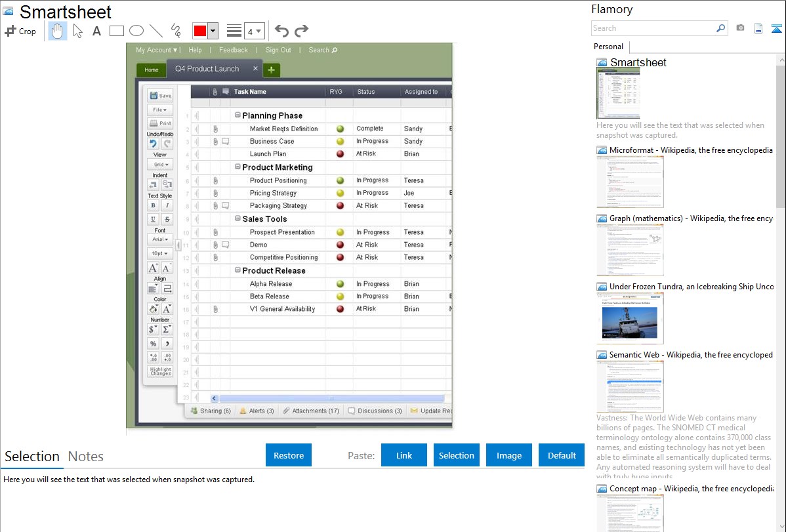The image size is (786, 532).
Task: Click the paint bucket fill color icon
Action: 154,309
